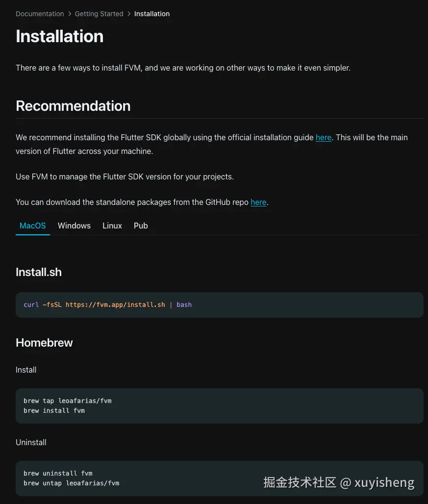The height and width of the screenshot is (504, 428).
Task: Switch to the Windows tab
Action: click(x=74, y=226)
